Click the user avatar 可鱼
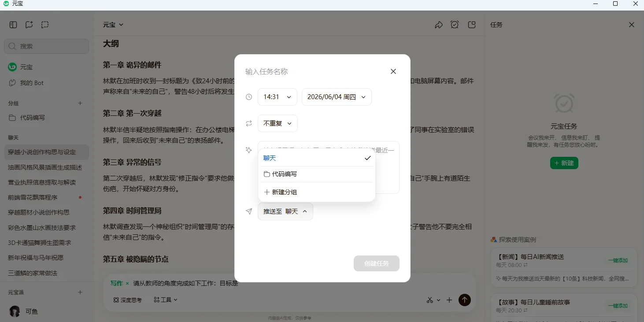 15,311
